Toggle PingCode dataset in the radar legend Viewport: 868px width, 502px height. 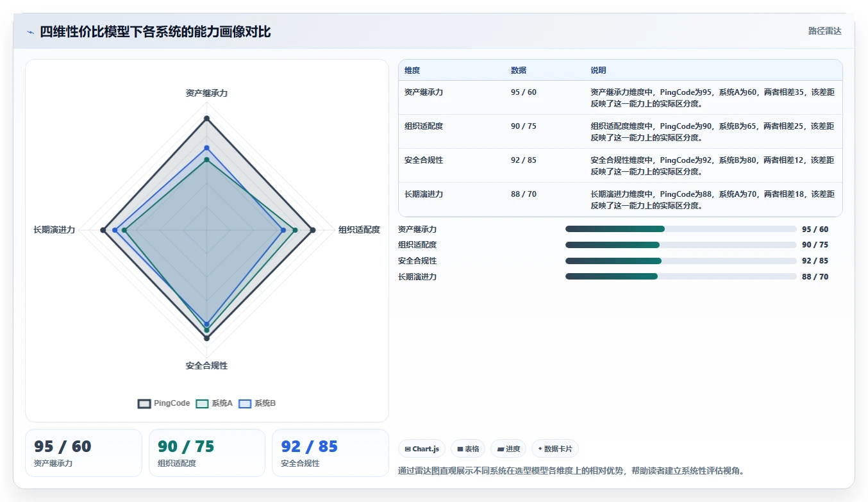pyautogui.click(x=164, y=403)
